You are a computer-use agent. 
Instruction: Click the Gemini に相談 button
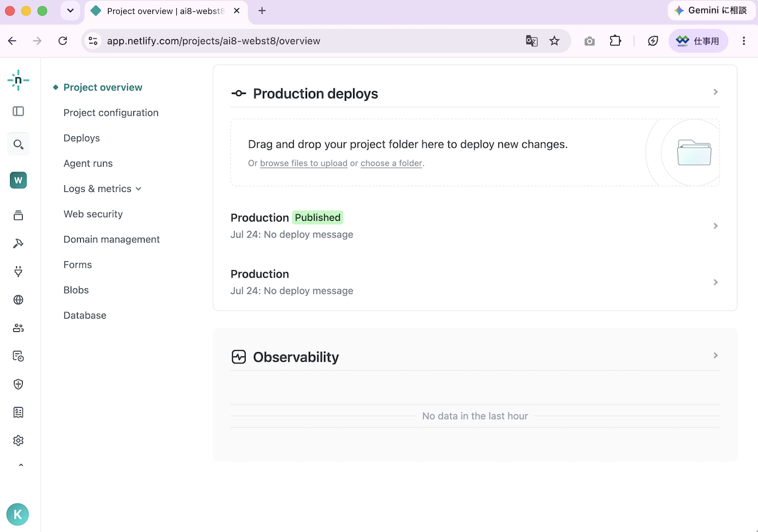(711, 11)
